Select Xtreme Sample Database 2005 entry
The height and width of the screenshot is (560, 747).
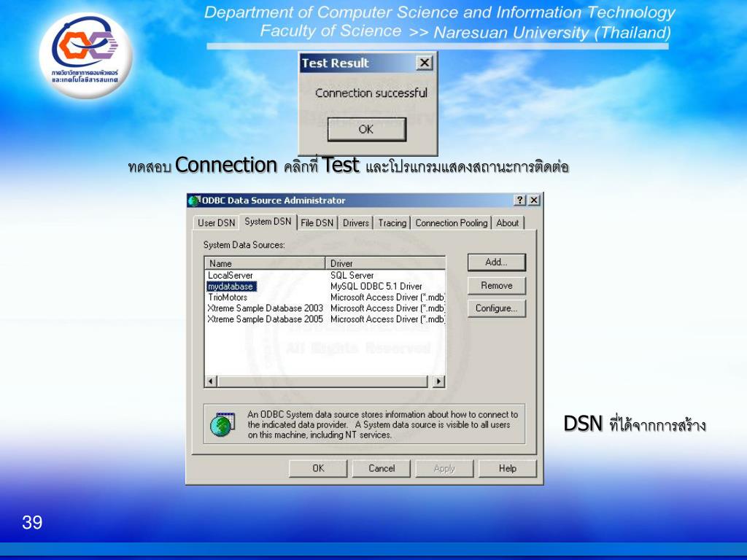point(265,319)
